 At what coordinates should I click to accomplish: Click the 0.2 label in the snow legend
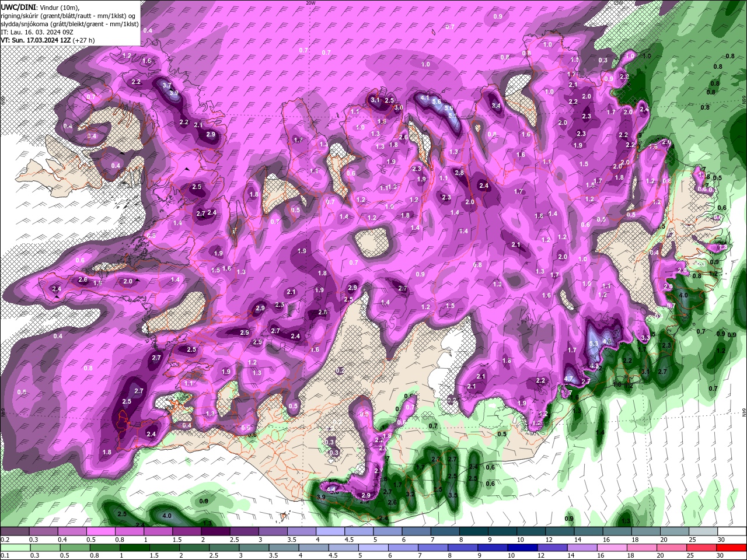(x=5, y=540)
